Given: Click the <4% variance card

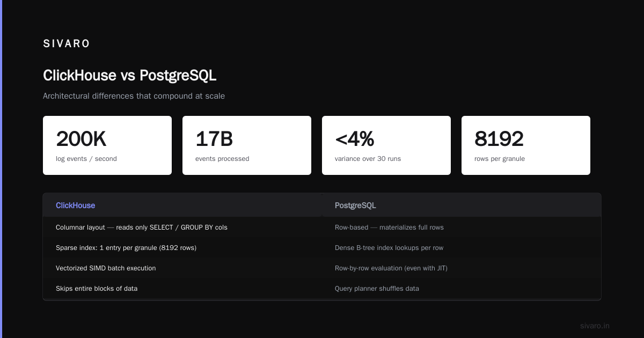Looking at the screenshot, I should 386,145.
